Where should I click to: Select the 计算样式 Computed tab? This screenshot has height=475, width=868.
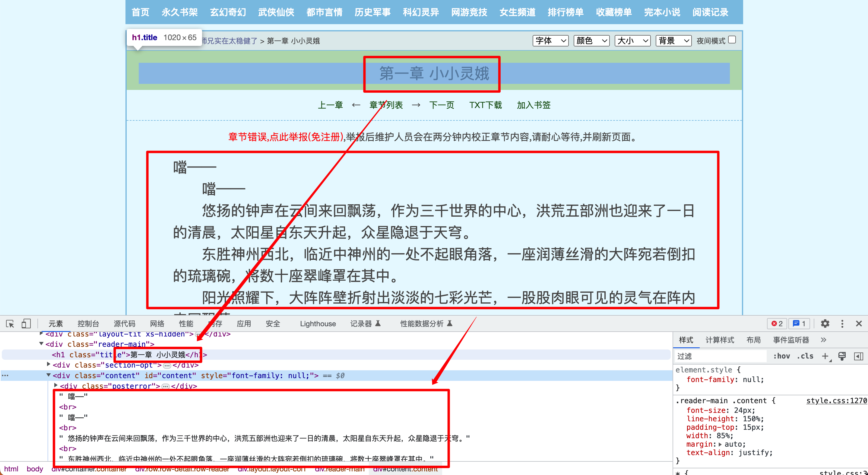[720, 340]
